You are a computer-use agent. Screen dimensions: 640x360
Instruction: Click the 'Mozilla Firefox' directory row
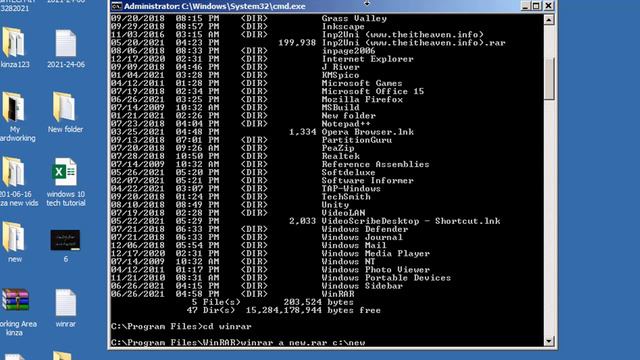pyautogui.click(x=257, y=100)
